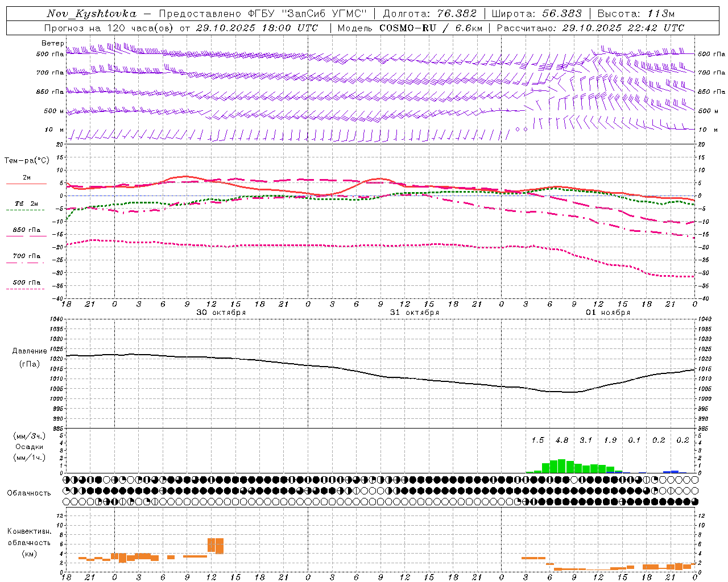
Task: Click the red line sample under 2м legend
Action: tap(26, 184)
